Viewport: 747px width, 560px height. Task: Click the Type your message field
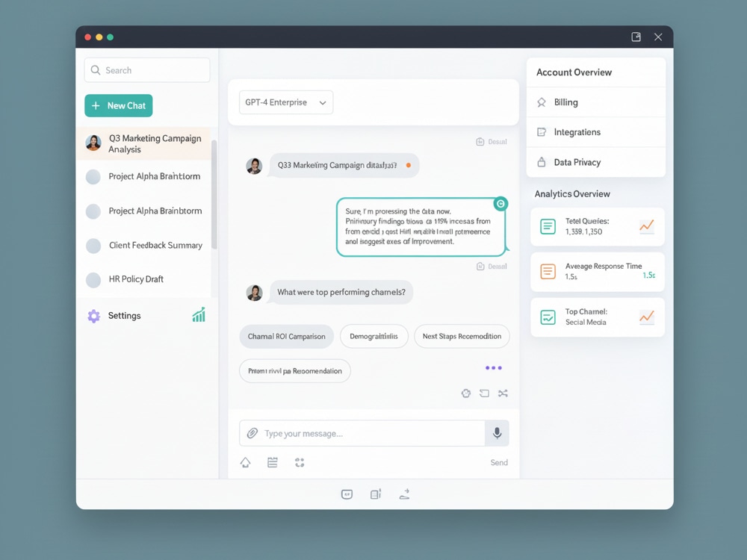point(362,433)
